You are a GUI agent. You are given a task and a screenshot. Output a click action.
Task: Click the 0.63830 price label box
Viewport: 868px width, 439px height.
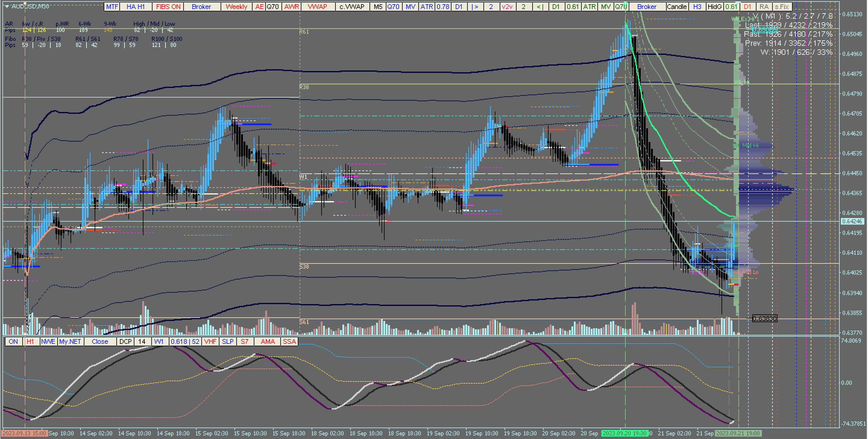pos(765,319)
